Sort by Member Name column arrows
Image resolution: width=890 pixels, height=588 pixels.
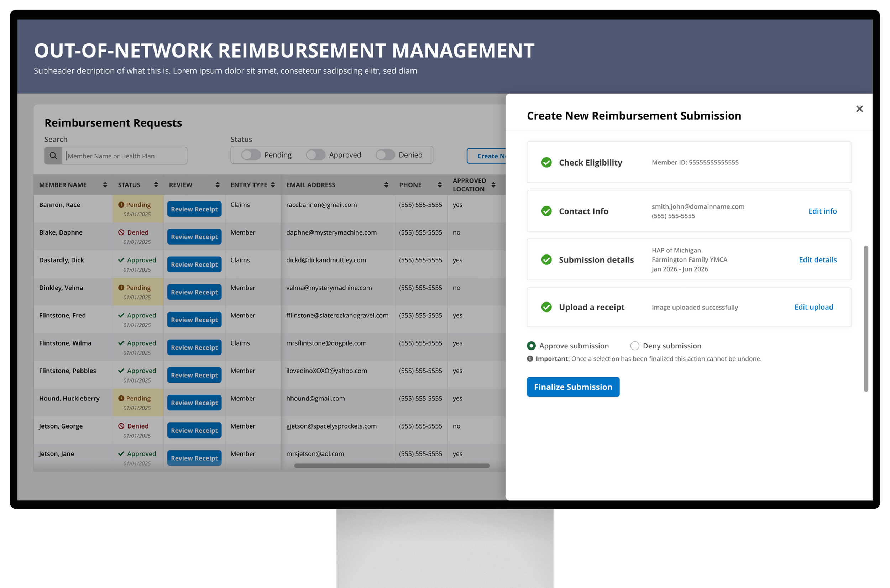(x=105, y=185)
